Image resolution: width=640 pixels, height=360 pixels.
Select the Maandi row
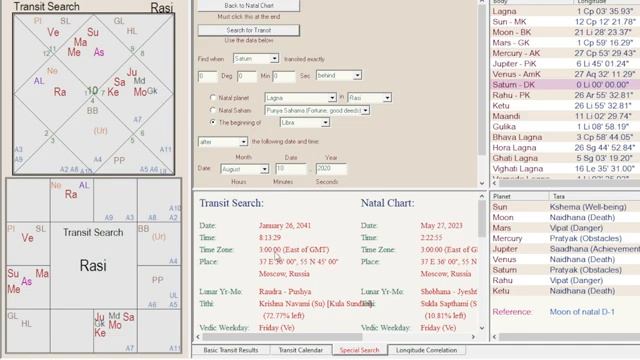click(565, 116)
